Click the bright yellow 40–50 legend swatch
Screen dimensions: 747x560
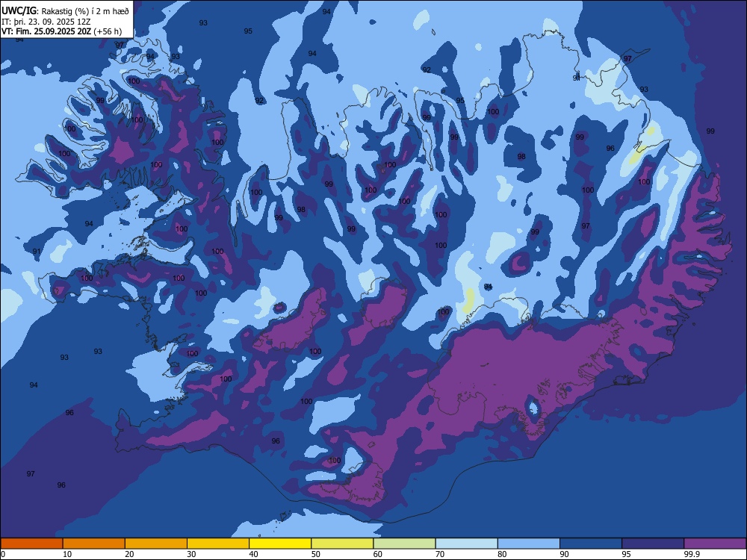tap(280, 544)
